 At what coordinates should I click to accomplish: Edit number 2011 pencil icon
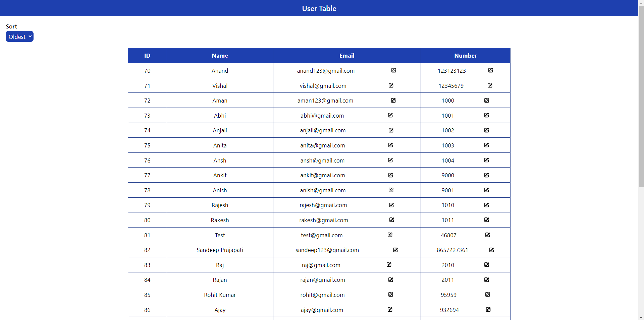pyautogui.click(x=487, y=280)
